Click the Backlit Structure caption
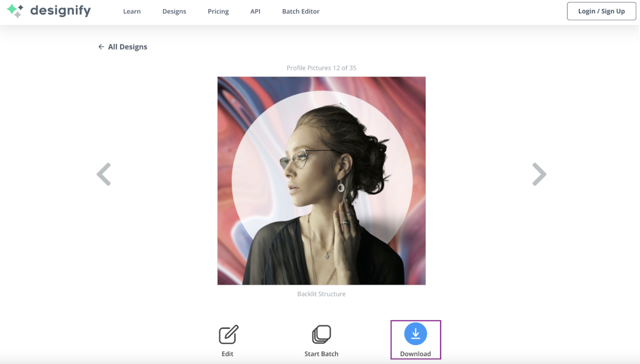This screenshot has height=364, width=640. coord(321,294)
